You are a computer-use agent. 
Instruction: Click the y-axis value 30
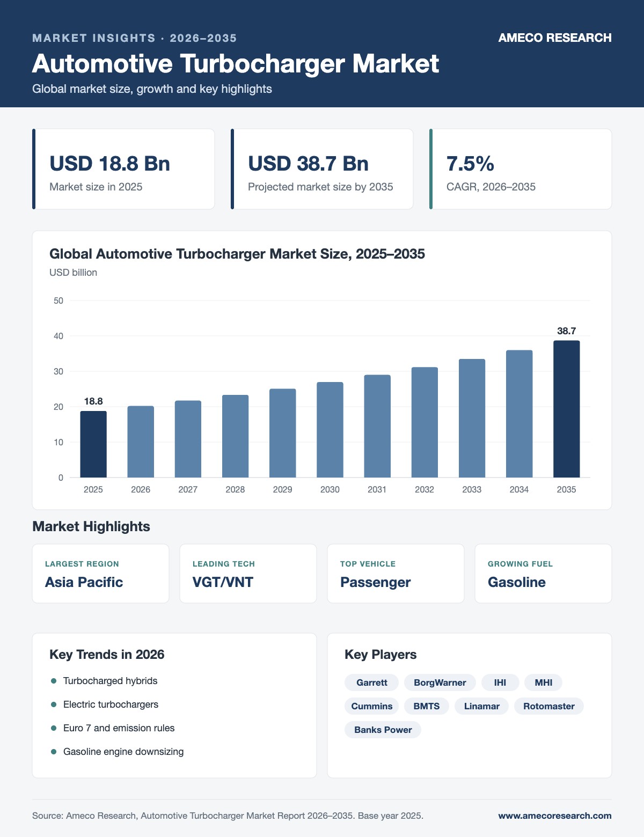click(x=58, y=371)
